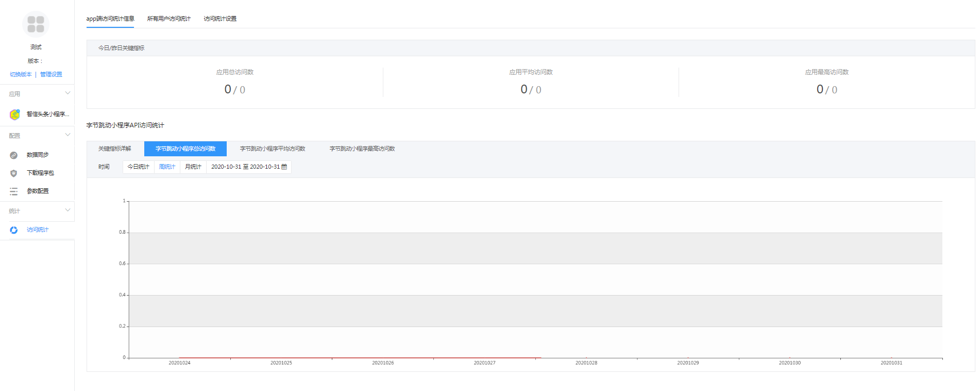
Task: Click the 管理设置 link
Action: 51,74
